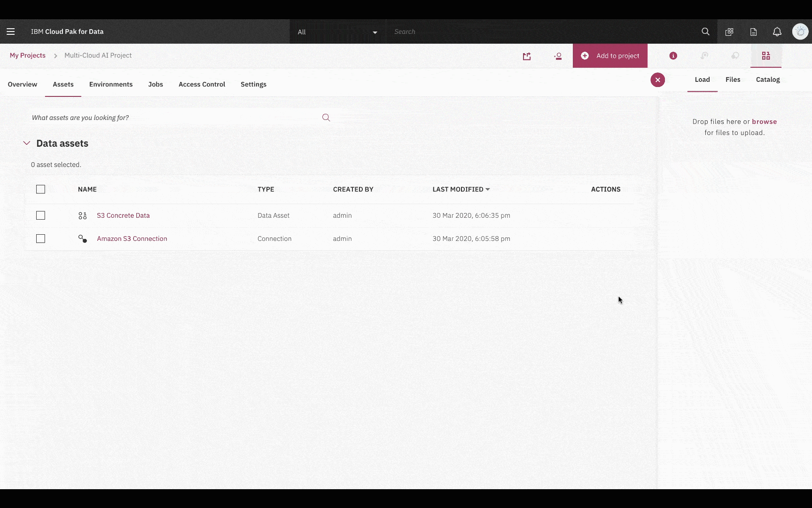Viewport: 812px width, 508px height.
Task: Click the TYPE column header
Action: click(266, 189)
